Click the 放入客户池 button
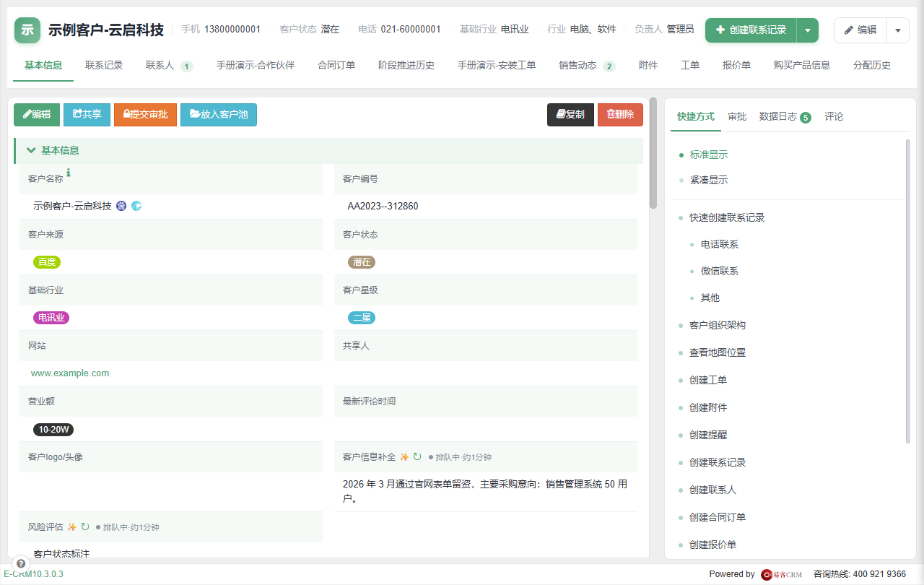This screenshot has width=924, height=585. pos(219,114)
